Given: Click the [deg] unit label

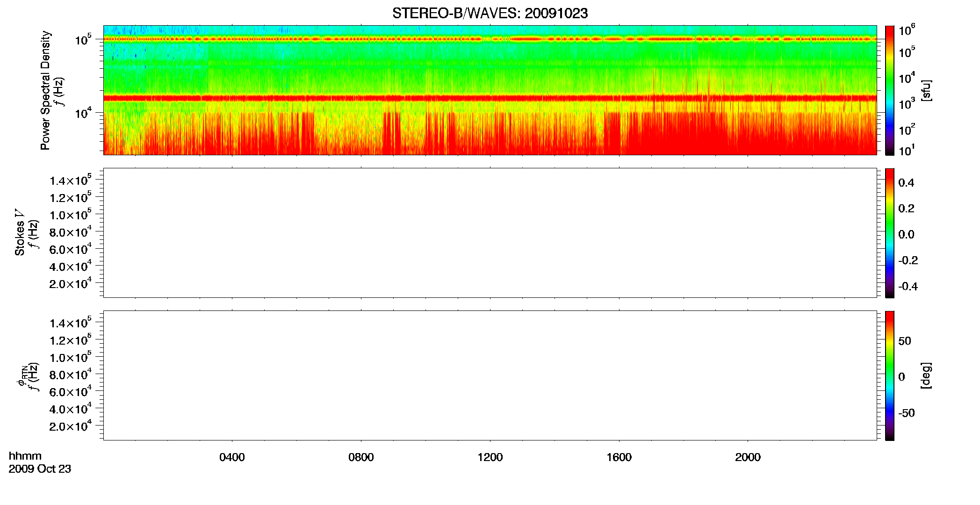Looking at the screenshot, I should coord(926,375).
